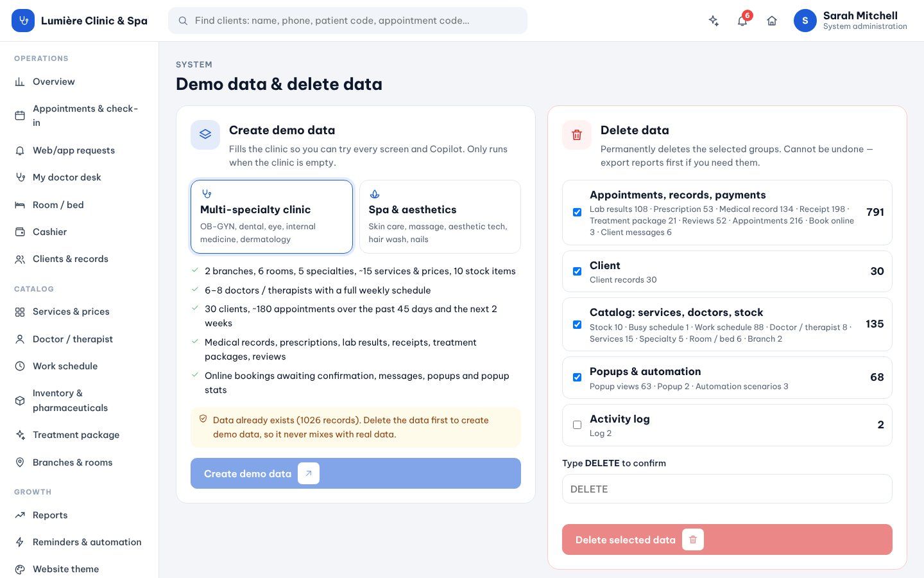Viewport: 924px width, 578px height.
Task: Click the search magnifier icon
Action: pyautogui.click(x=183, y=21)
